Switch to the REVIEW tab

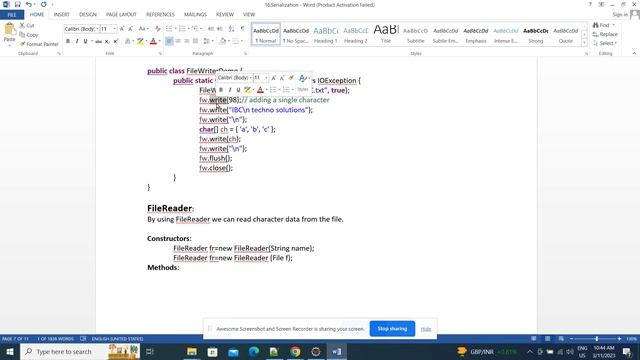tap(225, 15)
